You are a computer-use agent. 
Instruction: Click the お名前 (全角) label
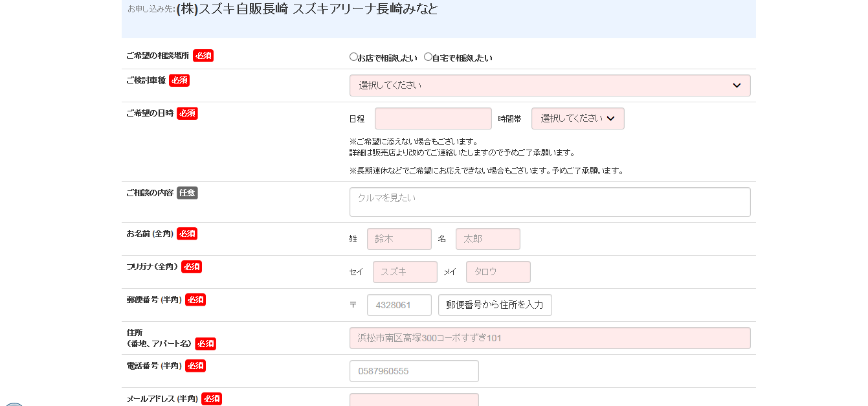(x=150, y=233)
